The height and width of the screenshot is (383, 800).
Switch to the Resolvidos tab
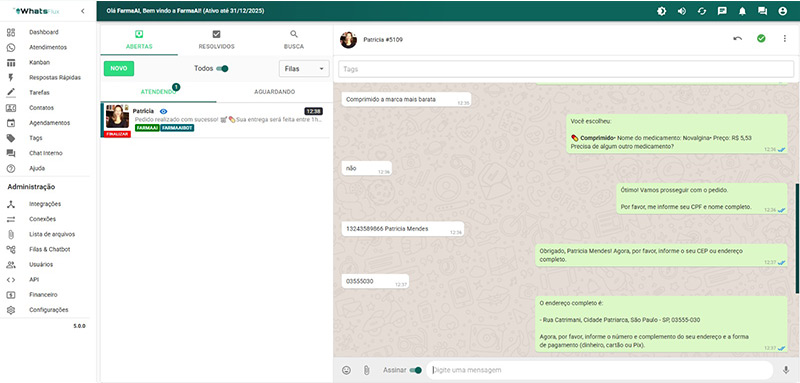pyautogui.click(x=216, y=40)
